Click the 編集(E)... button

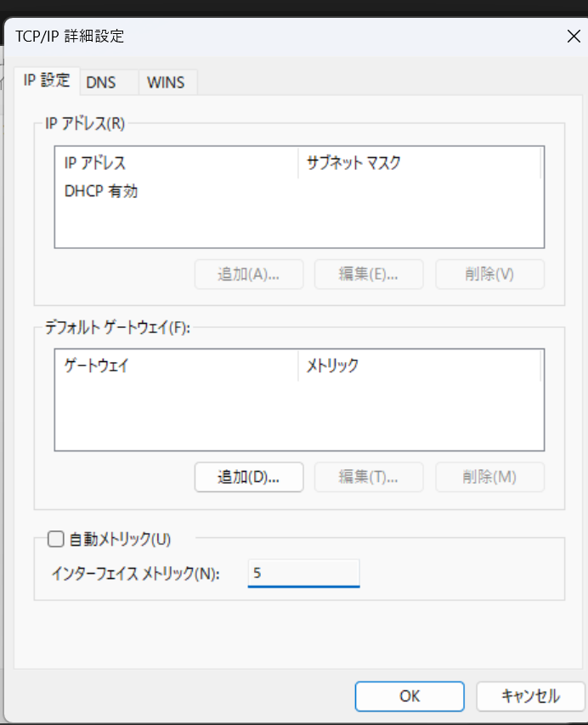[x=369, y=275]
